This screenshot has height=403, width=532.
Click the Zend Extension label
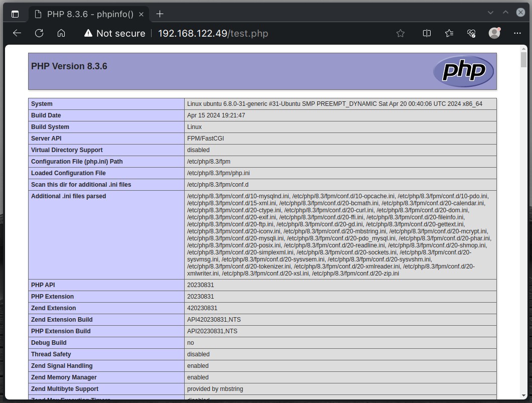click(54, 308)
